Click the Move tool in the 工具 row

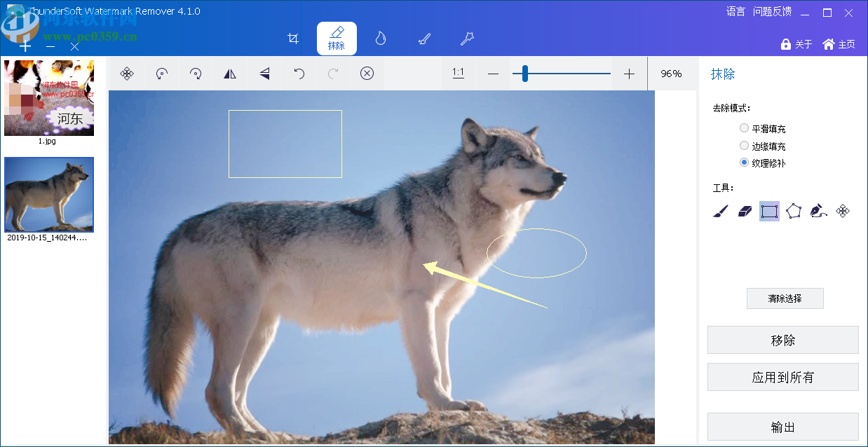[x=843, y=211]
